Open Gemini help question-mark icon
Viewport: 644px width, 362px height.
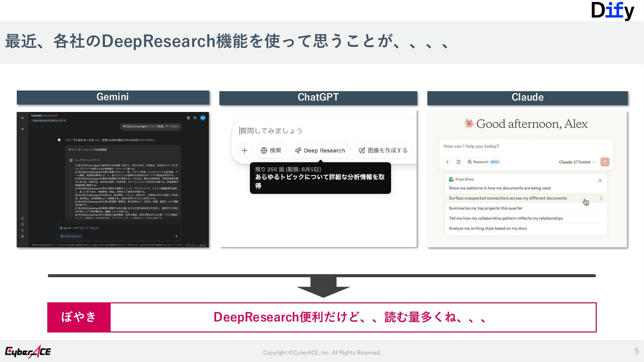tap(22, 225)
